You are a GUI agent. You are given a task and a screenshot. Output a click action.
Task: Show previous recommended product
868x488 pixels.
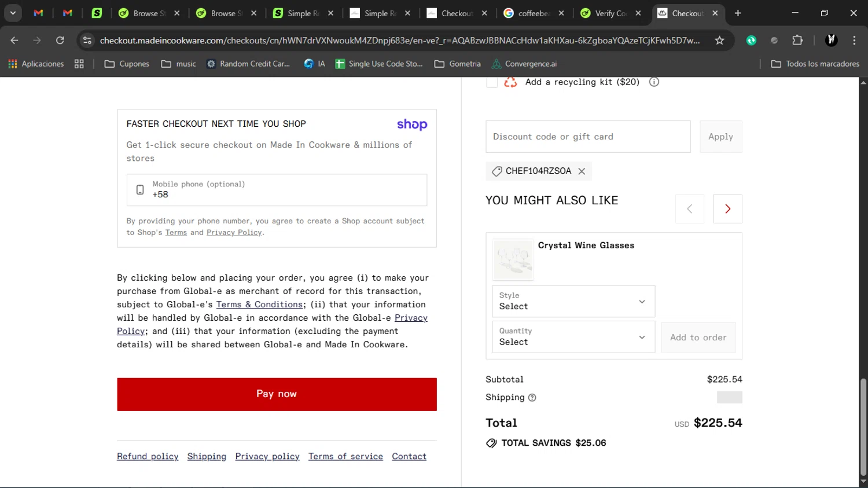(x=689, y=209)
